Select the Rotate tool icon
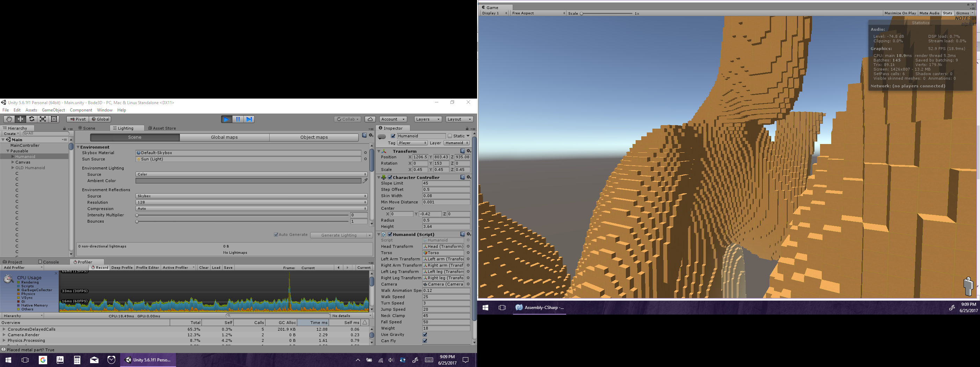The height and width of the screenshot is (367, 980). 31,119
